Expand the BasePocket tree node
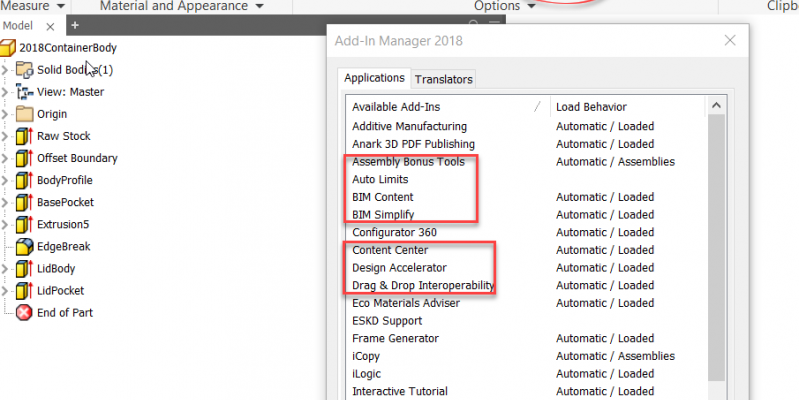Screen dimensions: 800x400 point(6,202)
